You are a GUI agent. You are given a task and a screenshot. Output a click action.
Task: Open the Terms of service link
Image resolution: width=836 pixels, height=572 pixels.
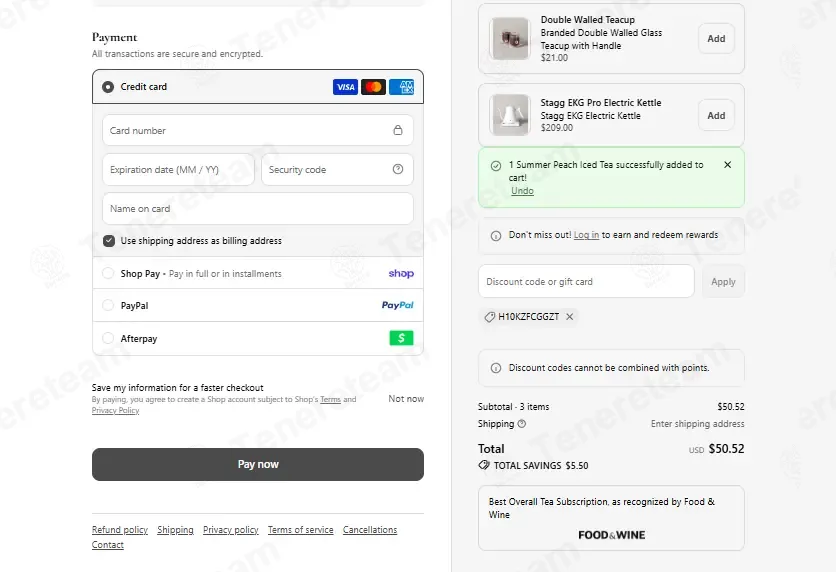pos(300,530)
